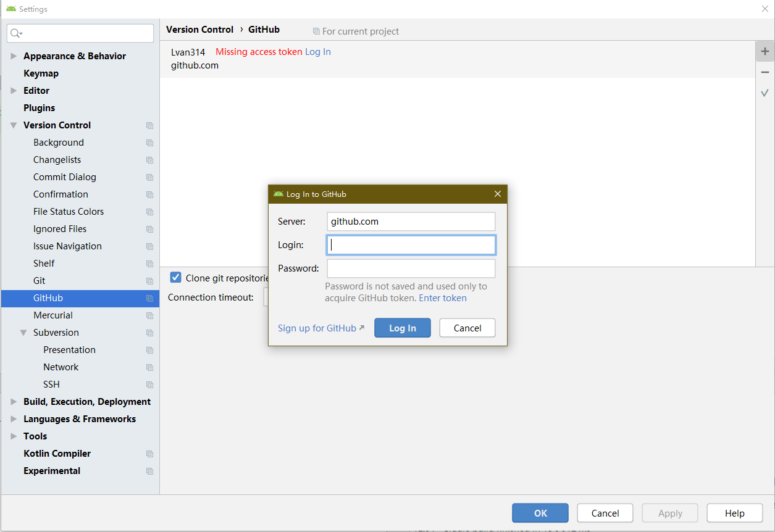
Task: Open the Sign up for GitHub link
Action: pos(321,328)
